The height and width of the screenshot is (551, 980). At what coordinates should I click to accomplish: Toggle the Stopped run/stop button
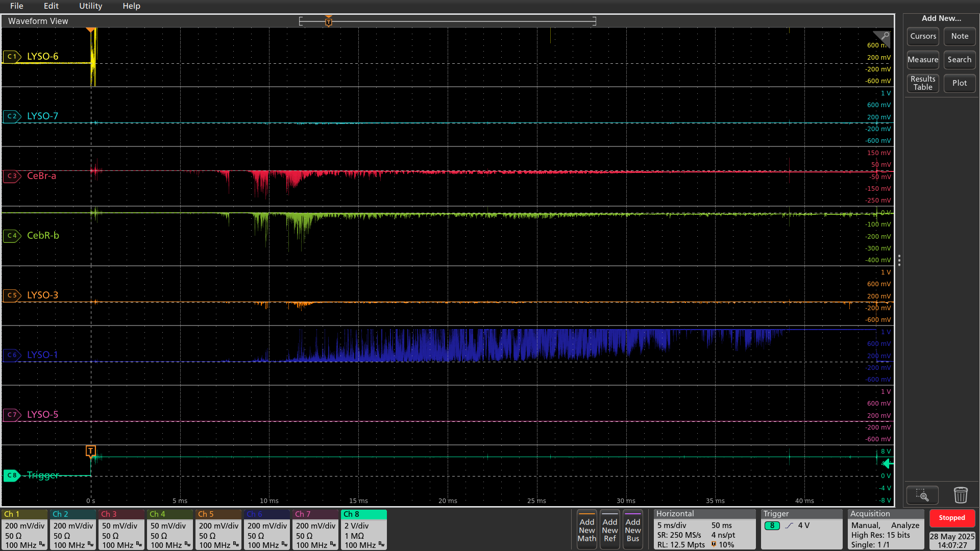pyautogui.click(x=951, y=518)
